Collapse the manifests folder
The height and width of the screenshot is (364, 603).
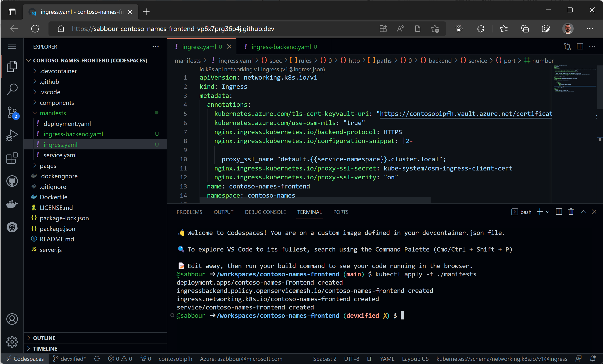coord(53,113)
